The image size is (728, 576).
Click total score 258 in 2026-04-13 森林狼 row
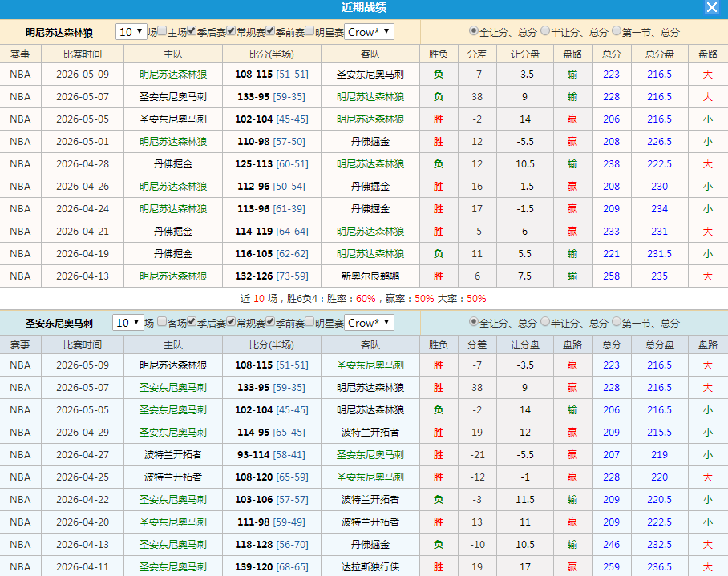pyautogui.click(x=611, y=276)
